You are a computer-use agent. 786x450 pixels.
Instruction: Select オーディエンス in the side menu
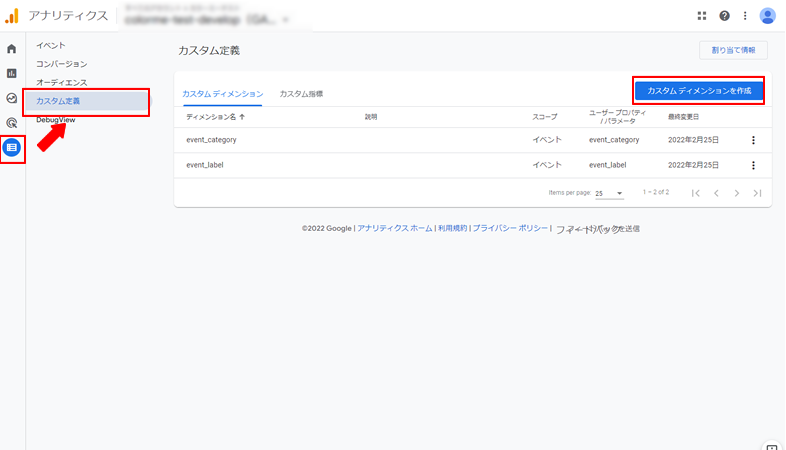[62, 83]
